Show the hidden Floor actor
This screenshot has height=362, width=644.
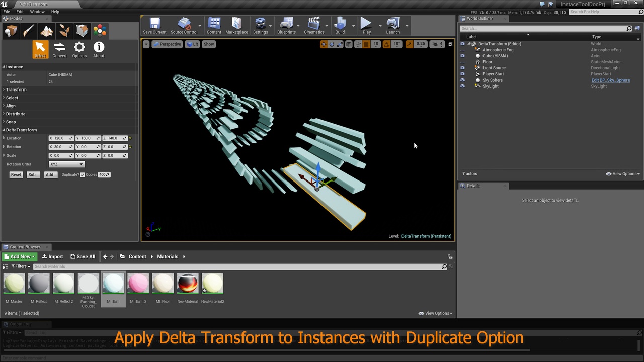462,62
